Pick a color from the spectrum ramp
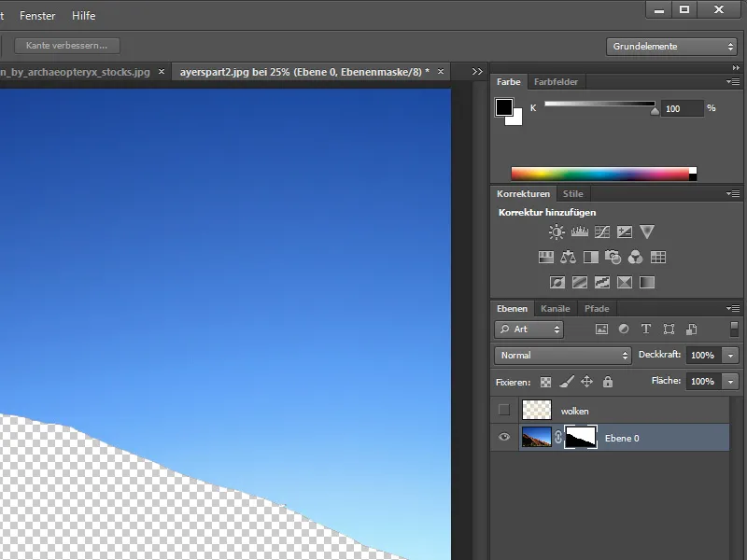Screen dimensions: 747x560 [603, 174]
